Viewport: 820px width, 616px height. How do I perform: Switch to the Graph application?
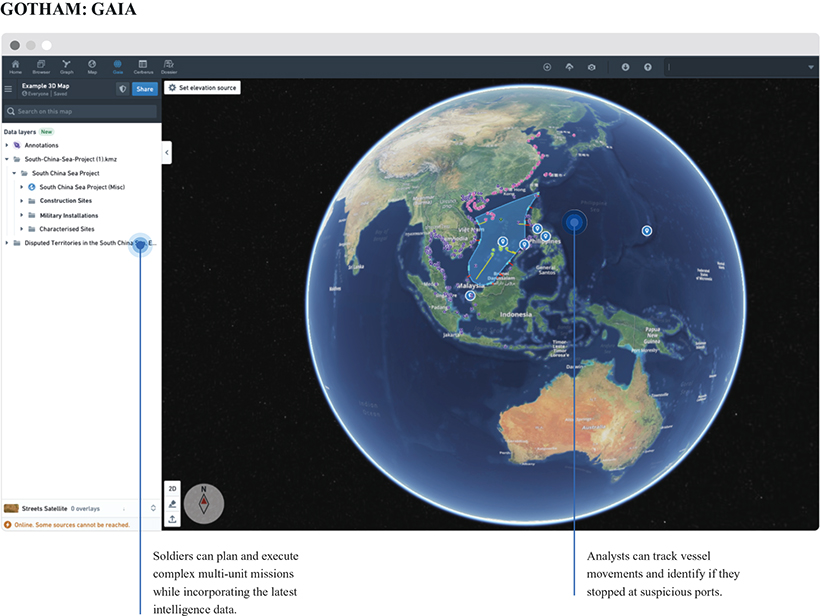pyautogui.click(x=66, y=66)
